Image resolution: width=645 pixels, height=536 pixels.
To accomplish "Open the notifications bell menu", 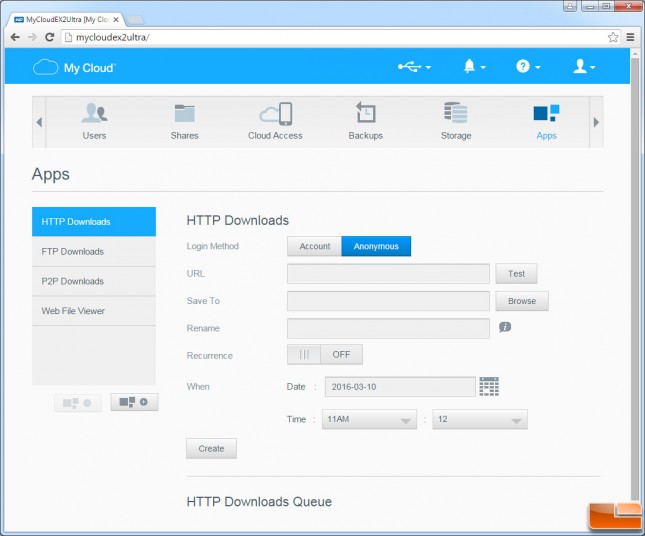I will 474,66.
